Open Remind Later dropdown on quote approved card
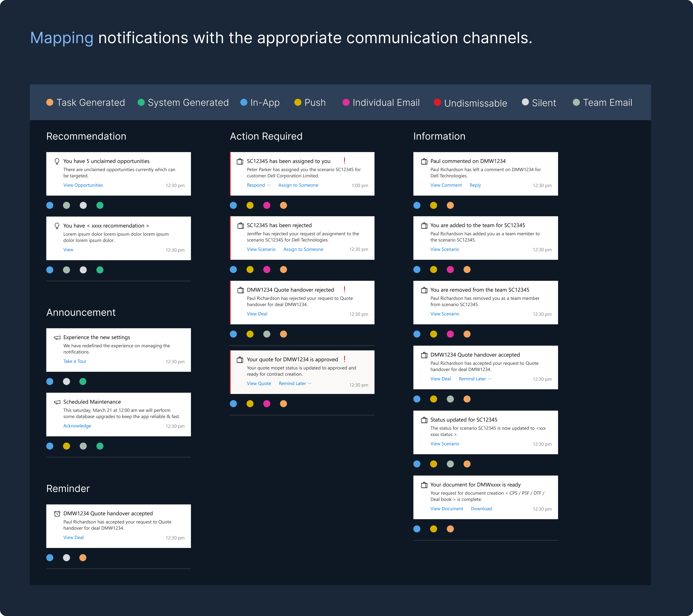The width and height of the screenshot is (693, 616). point(310,383)
